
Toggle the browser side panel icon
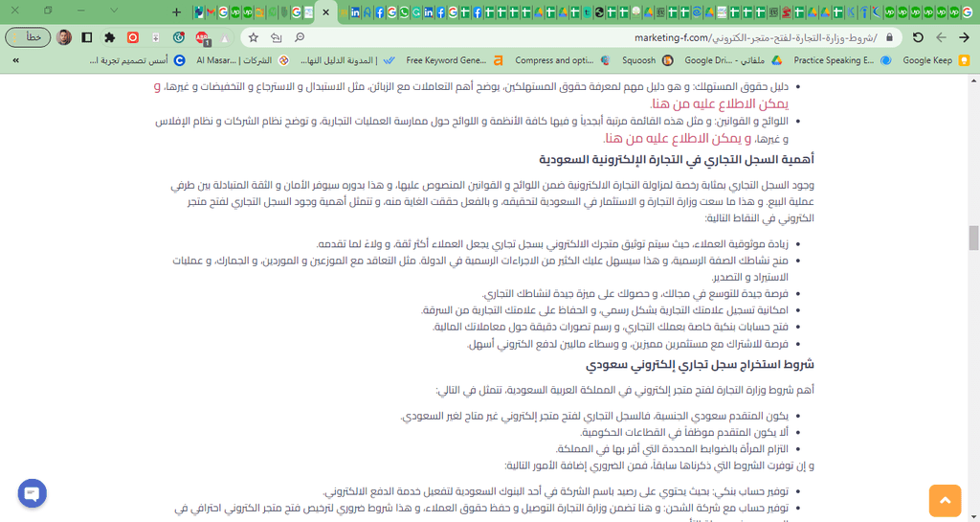(87, 37)
